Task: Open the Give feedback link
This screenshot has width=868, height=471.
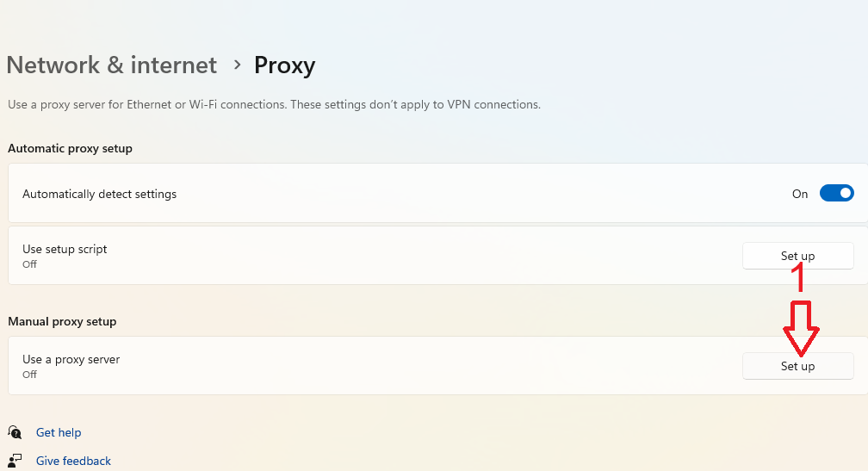Action: pyautogui.click(x=73, y=461)
